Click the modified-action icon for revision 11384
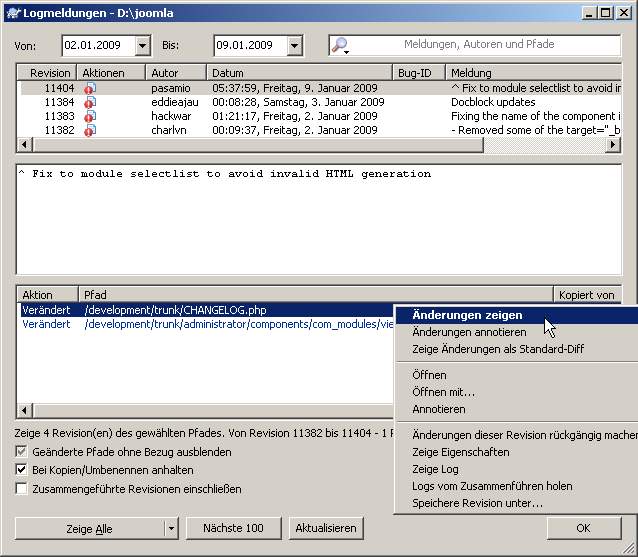Image resolution: width=638 pixels, height=557 pixels. click(x=90, y=102)
